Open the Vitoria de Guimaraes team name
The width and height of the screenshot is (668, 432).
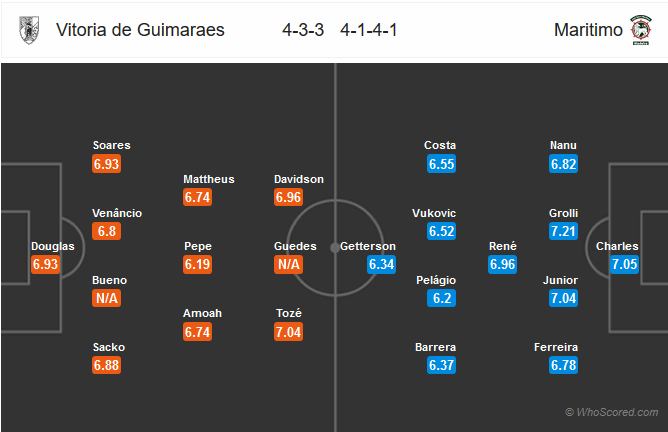(x=140, y=30)
